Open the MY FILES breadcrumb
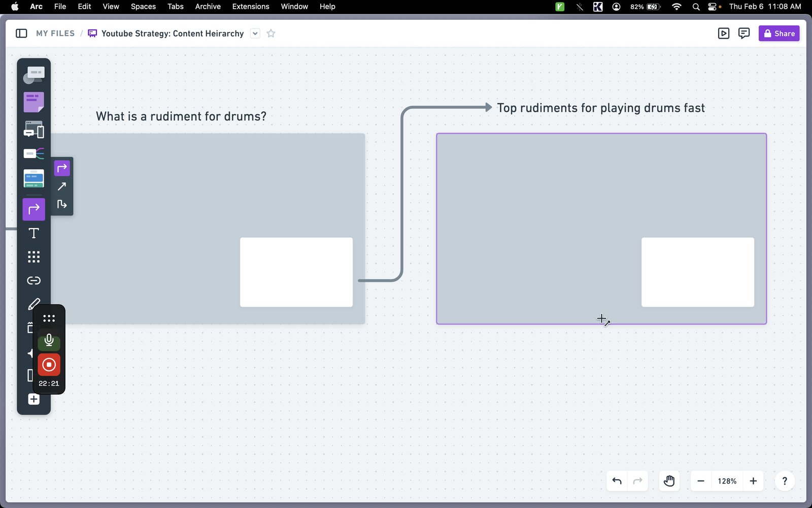812x508 pixels. (55, 34)
